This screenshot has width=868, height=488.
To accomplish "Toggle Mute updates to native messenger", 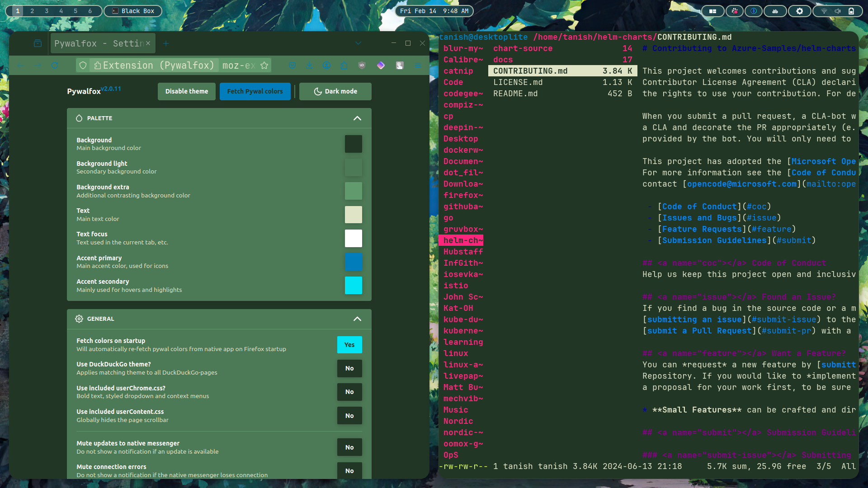I will coord(349,447).
